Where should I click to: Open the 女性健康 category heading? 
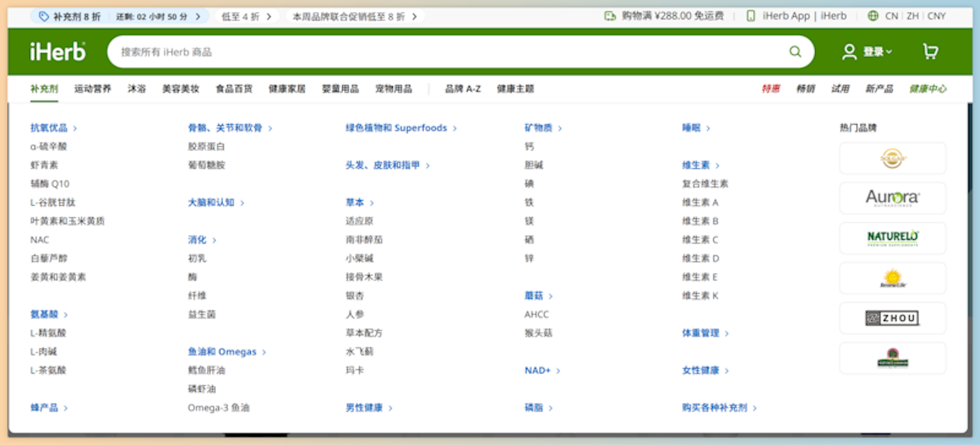point(706,371)
